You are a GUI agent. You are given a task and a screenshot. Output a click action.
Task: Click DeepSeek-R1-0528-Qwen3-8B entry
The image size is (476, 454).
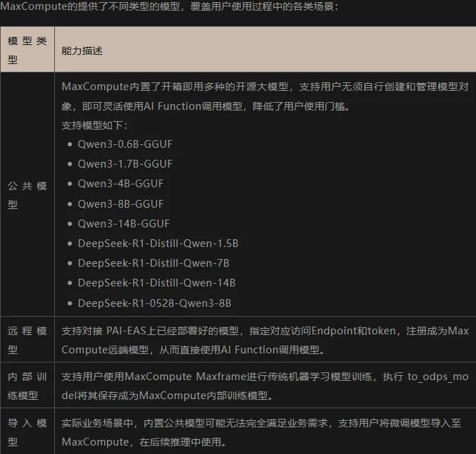[x=154, y=303]
